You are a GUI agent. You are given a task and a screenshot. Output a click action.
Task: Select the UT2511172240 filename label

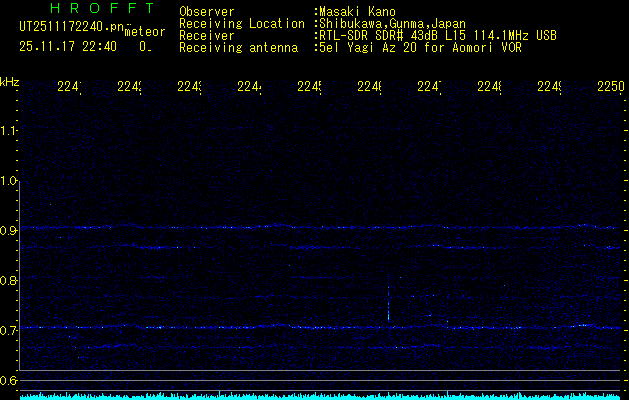[x=70, y=26]
